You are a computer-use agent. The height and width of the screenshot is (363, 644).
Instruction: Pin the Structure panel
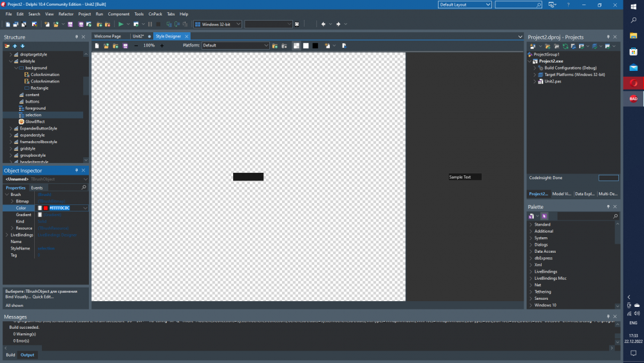pyautogui.click(x=77, y=37)
